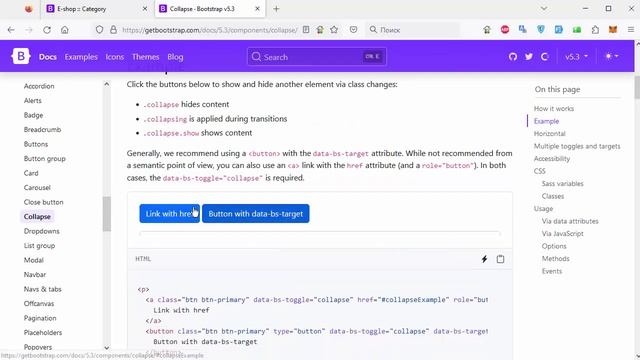Open the extensions puzzle icon
Screen dimensions: 640x360
tap(595, 29)
